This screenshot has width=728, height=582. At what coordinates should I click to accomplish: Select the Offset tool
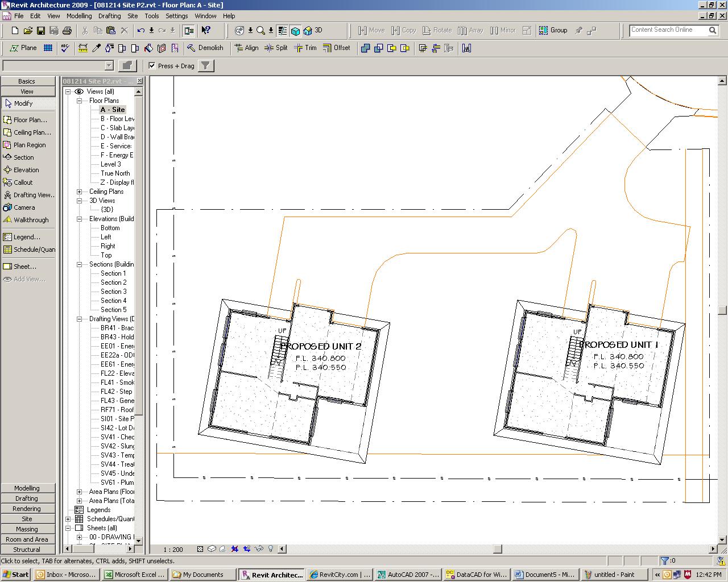pos(337,48)
